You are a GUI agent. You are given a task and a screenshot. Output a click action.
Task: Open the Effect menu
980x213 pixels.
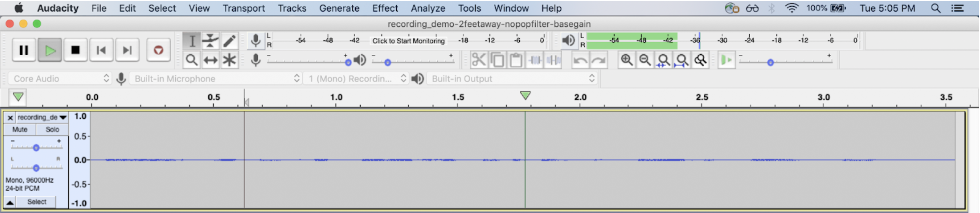[x=385, y=8]
